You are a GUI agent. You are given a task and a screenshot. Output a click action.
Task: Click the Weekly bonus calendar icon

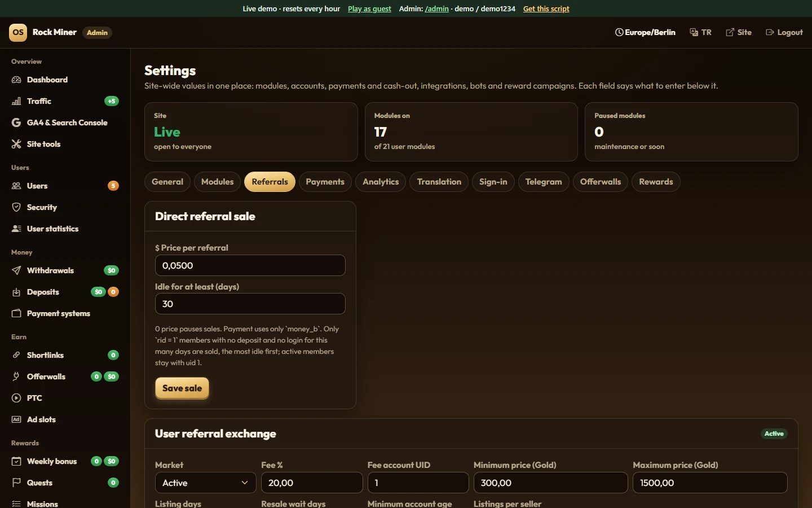click(x=16, y=461)
